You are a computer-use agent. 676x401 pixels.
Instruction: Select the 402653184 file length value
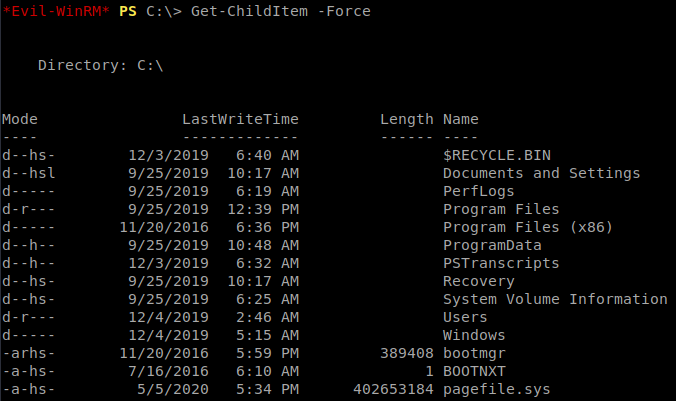click(393, 389)
